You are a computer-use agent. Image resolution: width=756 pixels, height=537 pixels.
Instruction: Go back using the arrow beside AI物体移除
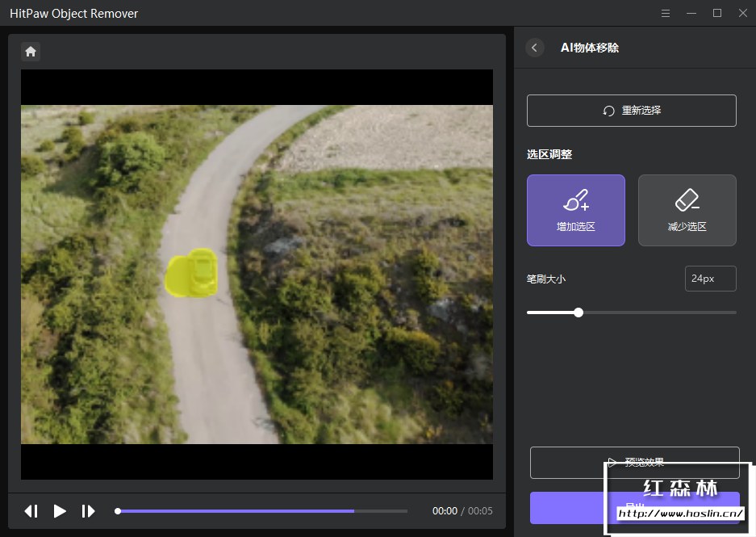tap(535, 48)
